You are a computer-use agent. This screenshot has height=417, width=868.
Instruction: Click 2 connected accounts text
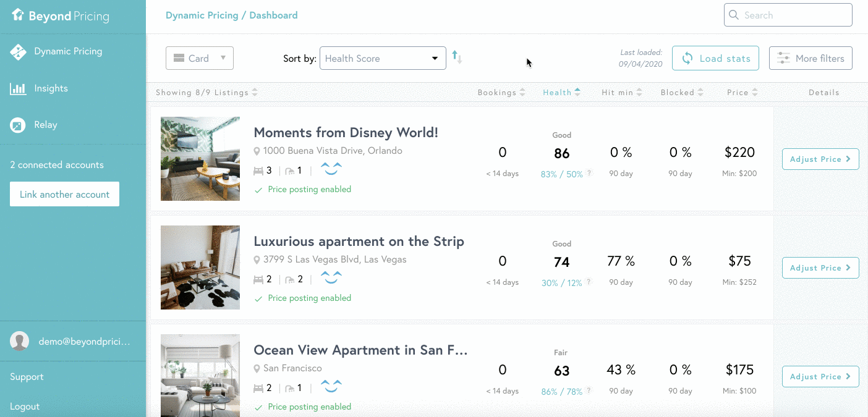[x=57, y=165]
